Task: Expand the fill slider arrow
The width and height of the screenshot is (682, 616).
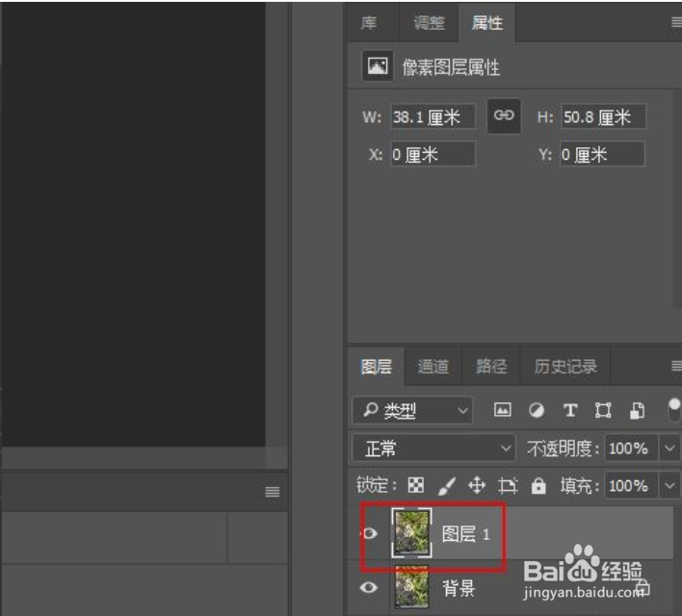Action: [x=669, y=485]
